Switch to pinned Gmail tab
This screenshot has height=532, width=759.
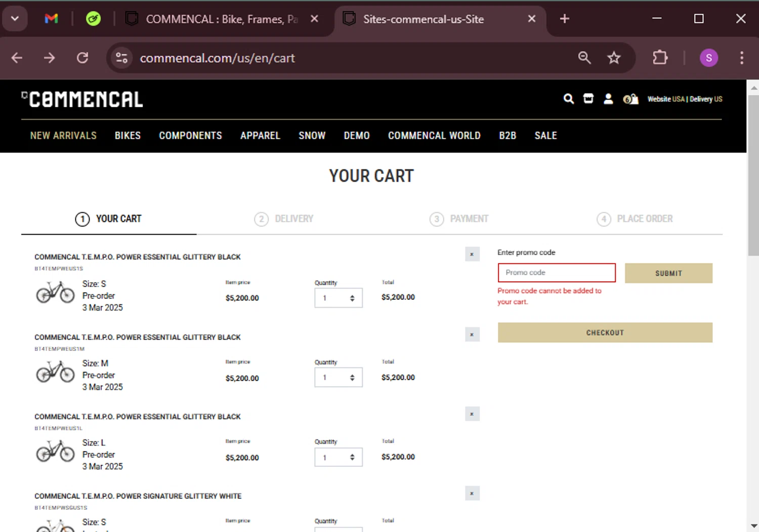51,19
